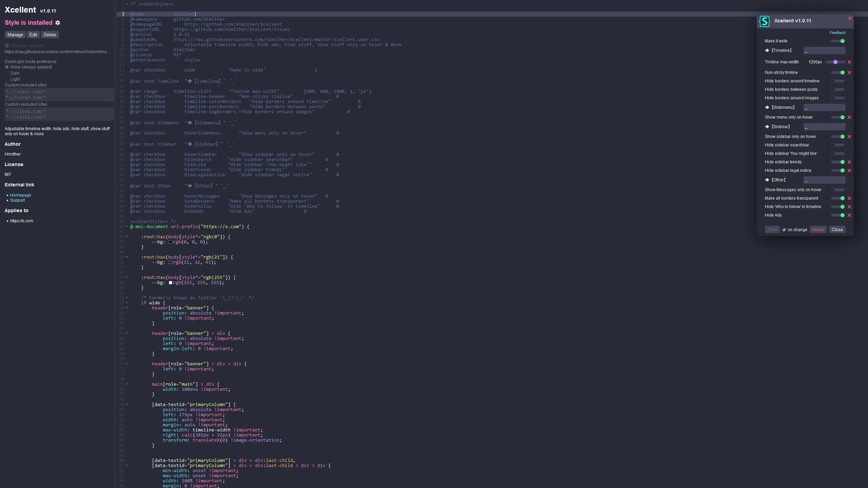Click the Custom included sites text area
This screenshot has width=868, height=488.
click(x=59, y=95)
